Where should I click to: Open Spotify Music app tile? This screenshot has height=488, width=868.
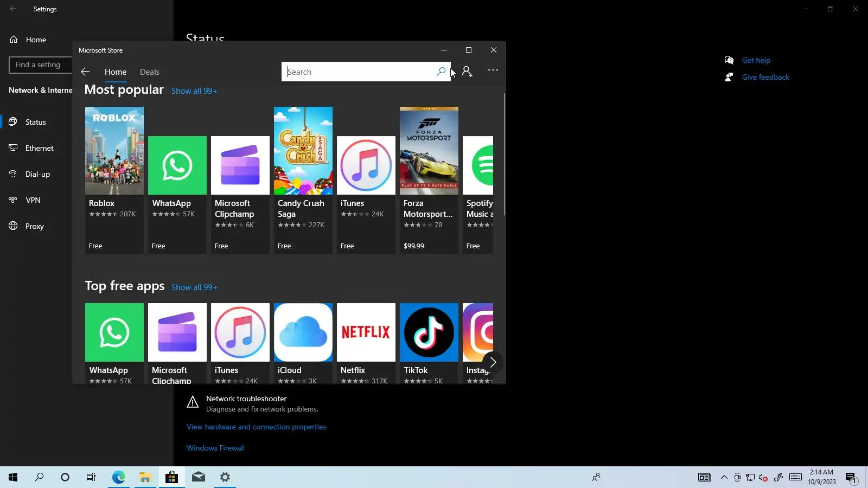(x=478, y=195)
